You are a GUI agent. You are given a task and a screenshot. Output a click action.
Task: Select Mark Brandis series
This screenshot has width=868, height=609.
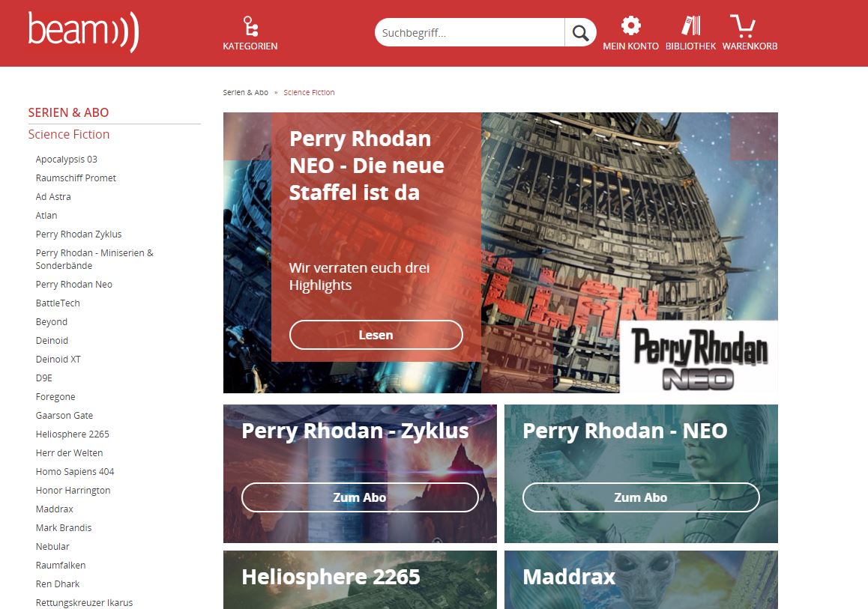coord(64,527)
